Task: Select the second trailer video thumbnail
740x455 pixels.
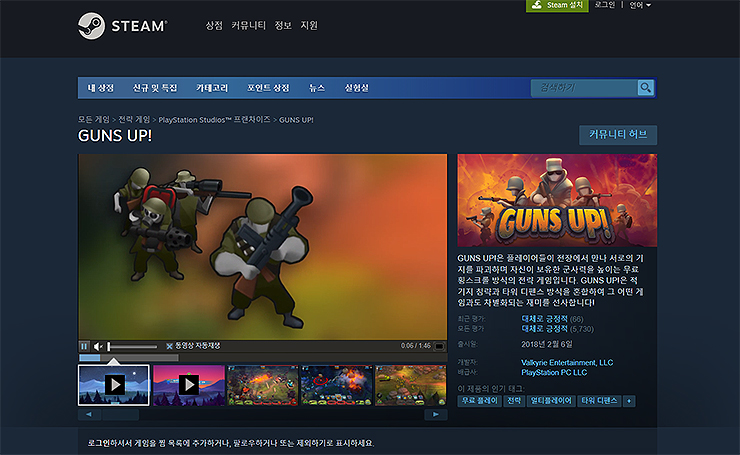Action: point(189,385)
